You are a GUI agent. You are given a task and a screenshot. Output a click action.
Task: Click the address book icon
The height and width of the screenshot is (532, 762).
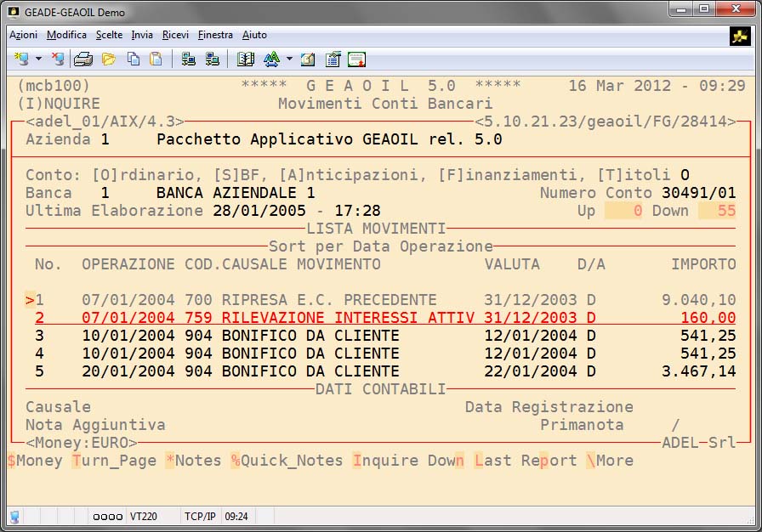click(246, 59)
